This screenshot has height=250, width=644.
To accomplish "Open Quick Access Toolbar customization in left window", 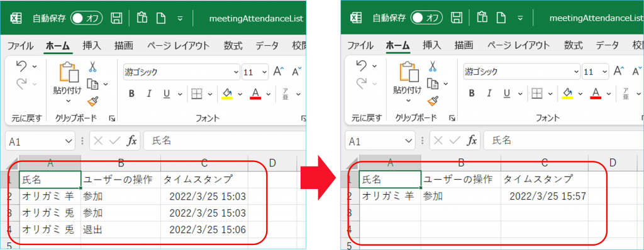I will pos(180,18).
